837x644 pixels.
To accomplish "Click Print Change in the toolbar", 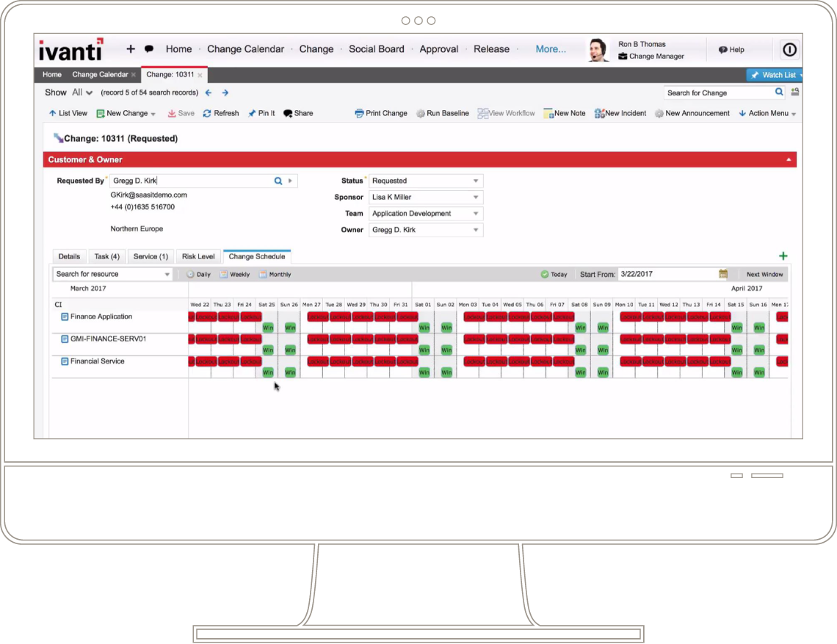I will (x=381, y=113).
